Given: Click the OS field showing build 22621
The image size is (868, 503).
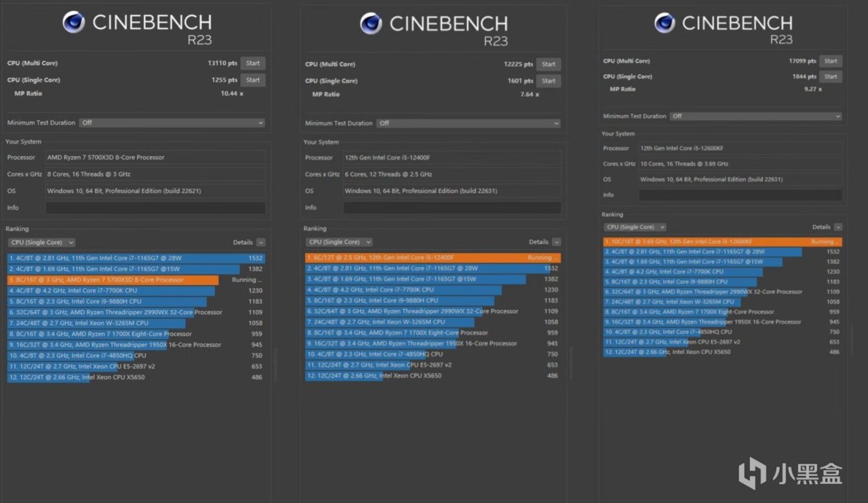Looking at the screenshot, I should click(x=155, y=191).
